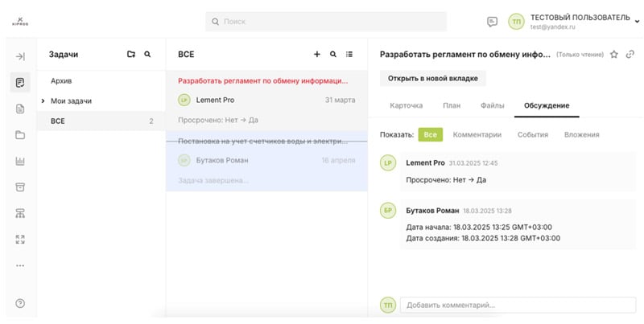644x324 pixels.
Task: Open the archive box icon in sidebar
Action: click(20, 187)
